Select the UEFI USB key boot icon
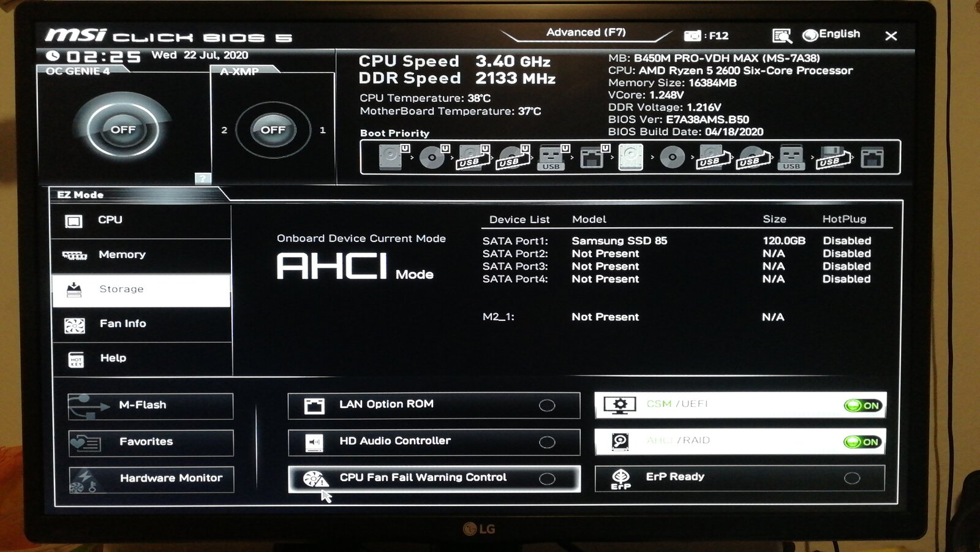Screen dimensions: 980x552 [553, 157]
